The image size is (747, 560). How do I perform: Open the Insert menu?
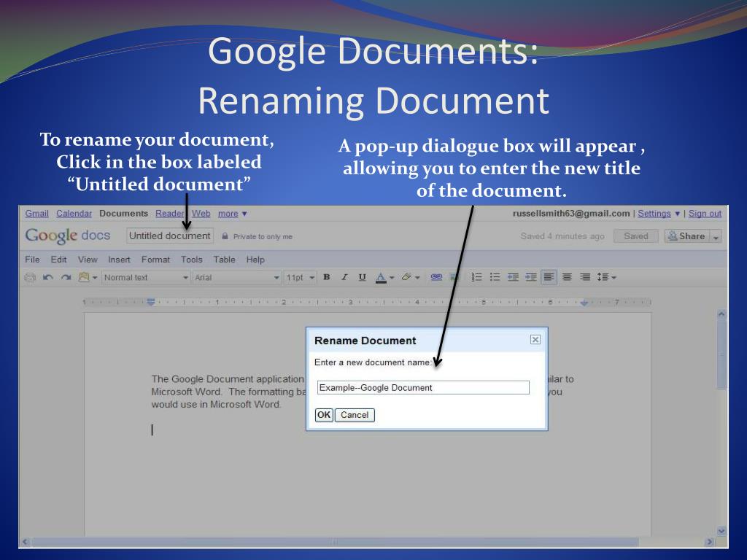coord(119,260)
